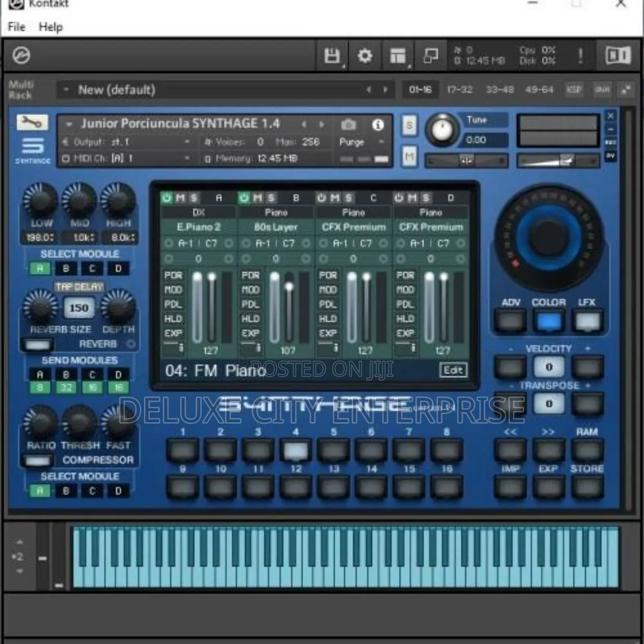Go to next multi arrow
Image resolution: width=644 pixels, height=644 pixels.
[386, 89]
